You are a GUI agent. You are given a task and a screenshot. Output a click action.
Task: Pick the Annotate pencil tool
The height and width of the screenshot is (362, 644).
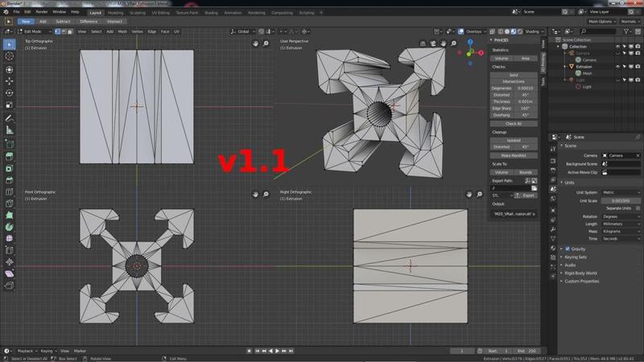click(x=10, y=117)
